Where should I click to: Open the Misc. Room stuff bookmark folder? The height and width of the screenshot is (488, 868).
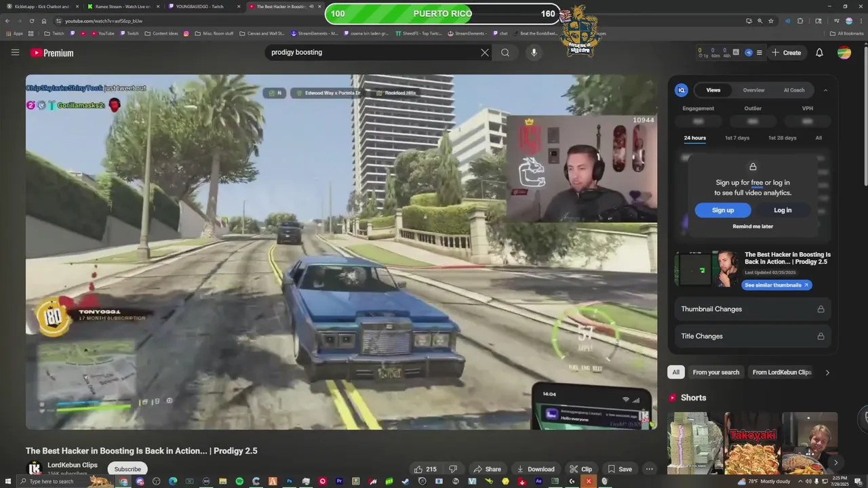[214, 33]
